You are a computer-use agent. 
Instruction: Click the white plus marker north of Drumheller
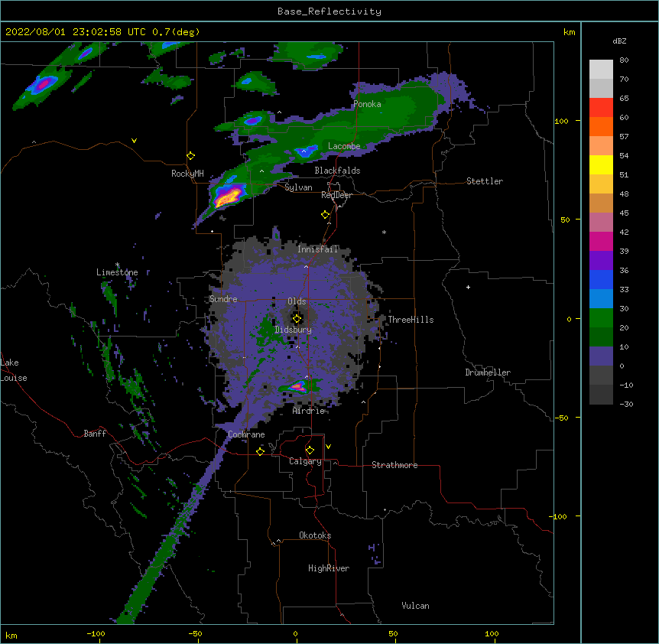(x=468, y=287)
